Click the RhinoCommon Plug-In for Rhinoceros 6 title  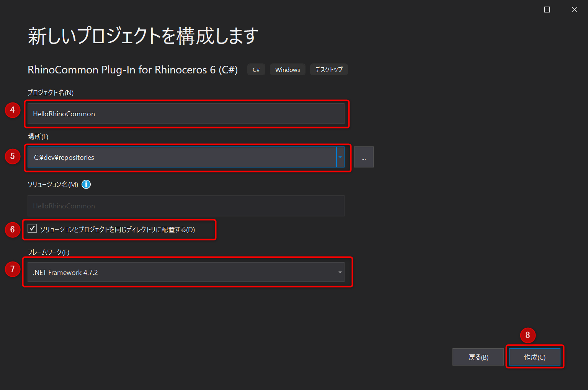pyautogui.click(x=133, y=70)
